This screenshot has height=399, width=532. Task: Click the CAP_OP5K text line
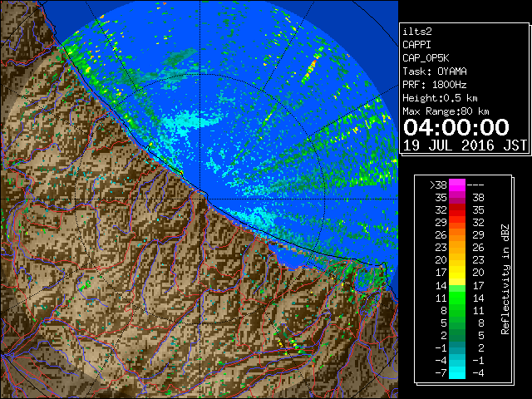point(426,58)
